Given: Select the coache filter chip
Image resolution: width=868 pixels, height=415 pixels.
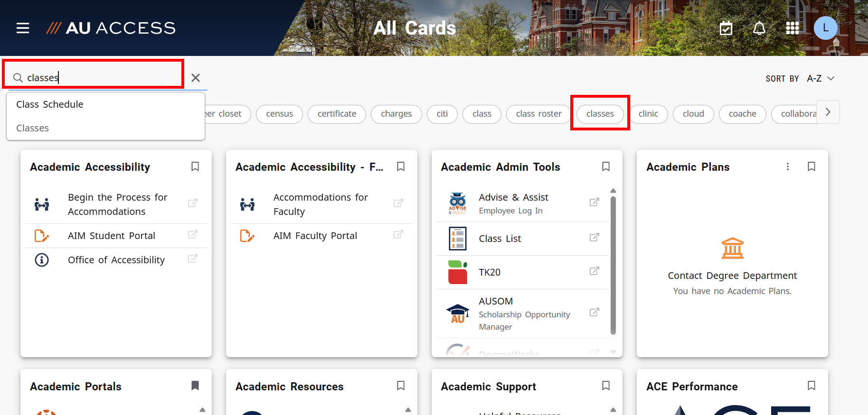Looking at the screenshot, I should click(x=743, y=114).
